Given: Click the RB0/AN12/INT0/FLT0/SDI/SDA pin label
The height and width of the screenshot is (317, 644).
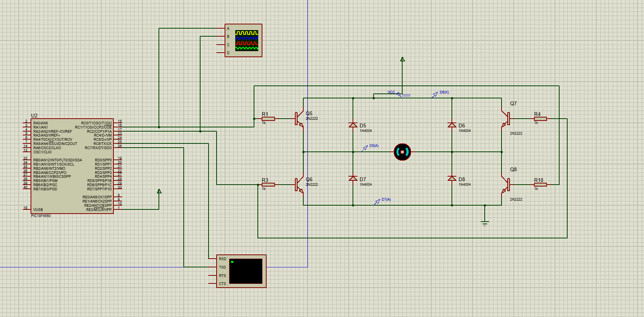Looking at the screenshot, I should click(x=58, y=160).
